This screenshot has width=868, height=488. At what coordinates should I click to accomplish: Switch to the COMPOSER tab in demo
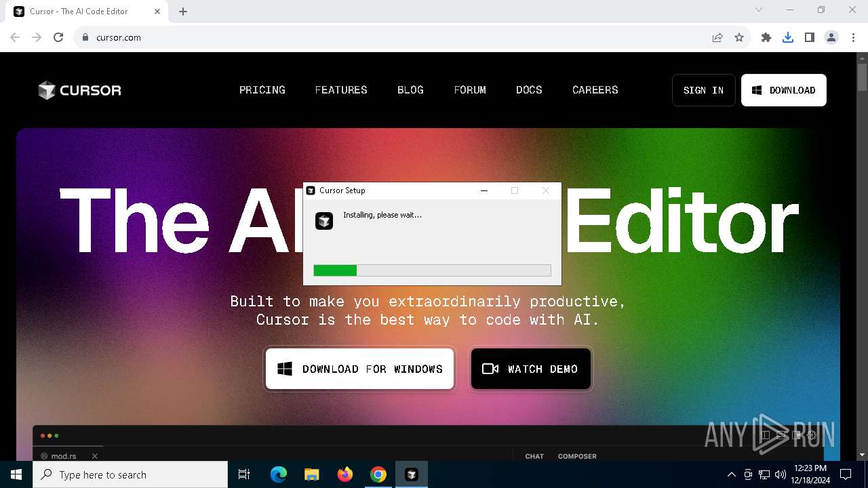[x=577, y=456]
